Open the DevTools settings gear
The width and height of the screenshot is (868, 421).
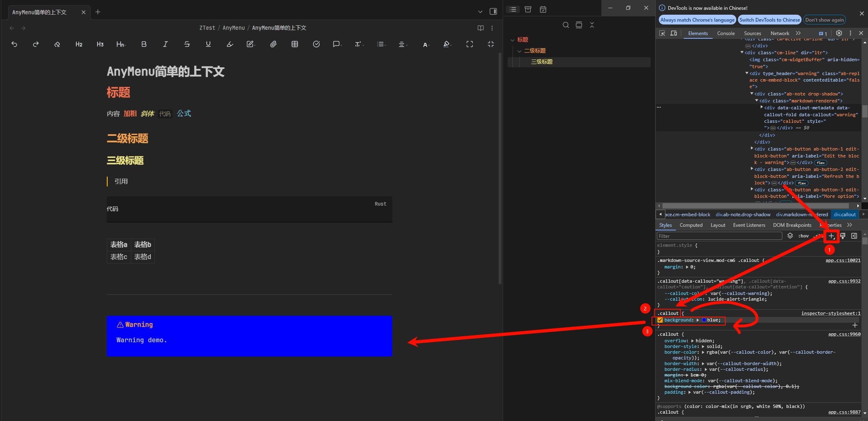839,33
